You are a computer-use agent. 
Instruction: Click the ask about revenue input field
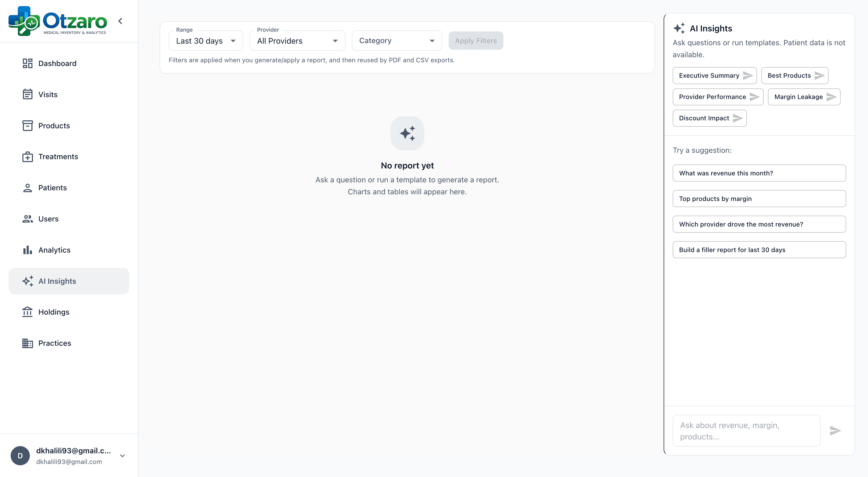coord(746,430)
